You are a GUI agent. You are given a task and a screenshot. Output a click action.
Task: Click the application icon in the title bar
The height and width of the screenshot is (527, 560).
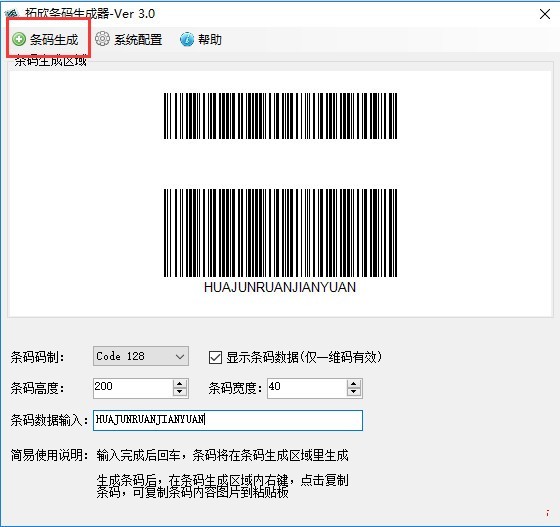click(x=12, y=14)
